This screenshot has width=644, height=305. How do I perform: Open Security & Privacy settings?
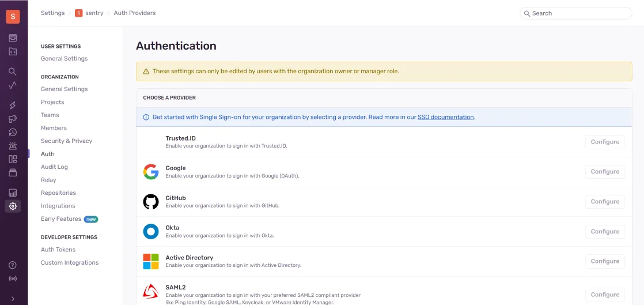66,141
